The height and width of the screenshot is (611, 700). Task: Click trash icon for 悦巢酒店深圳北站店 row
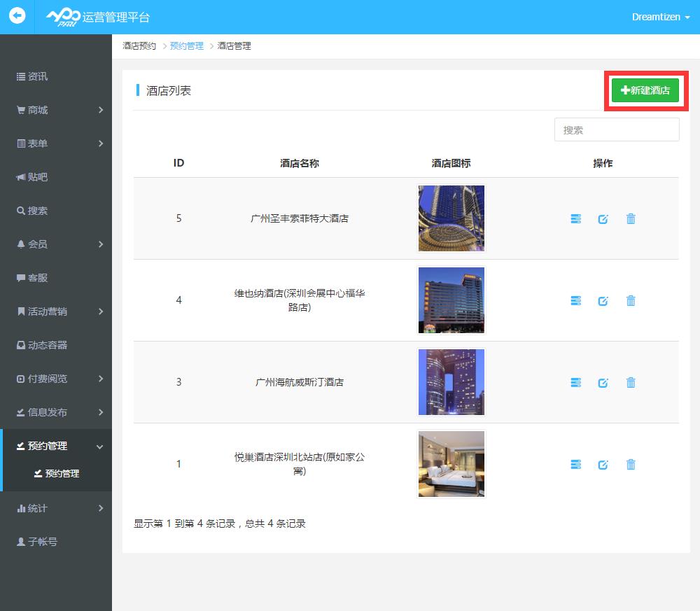coord(631,465)
